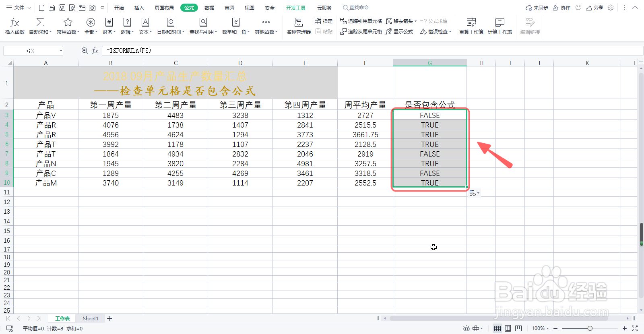Click the new document icon

[x=41, y=8]
